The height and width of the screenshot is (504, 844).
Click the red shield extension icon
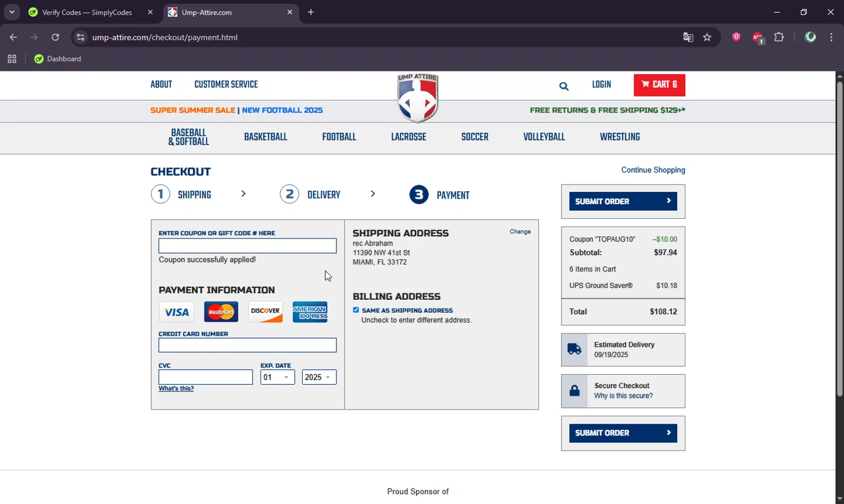pyautogui.click(x=736, y=37)
